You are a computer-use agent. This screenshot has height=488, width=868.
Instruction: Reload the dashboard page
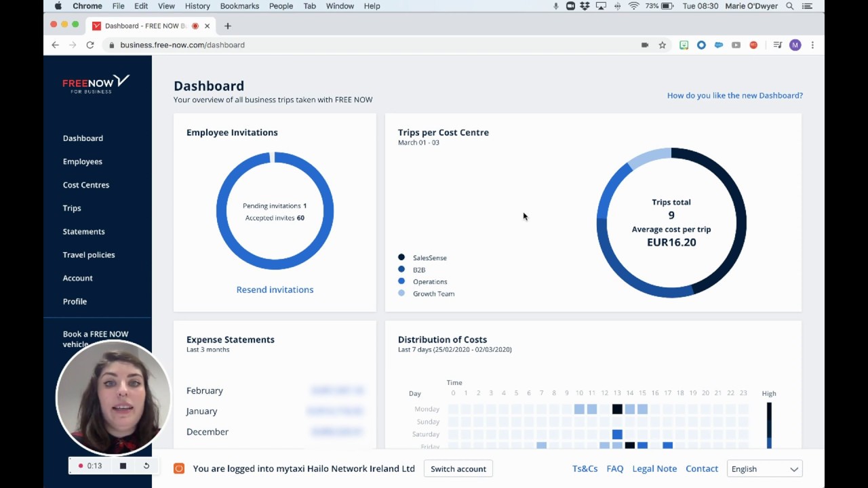pyautogui.click(x=90, y=45)
